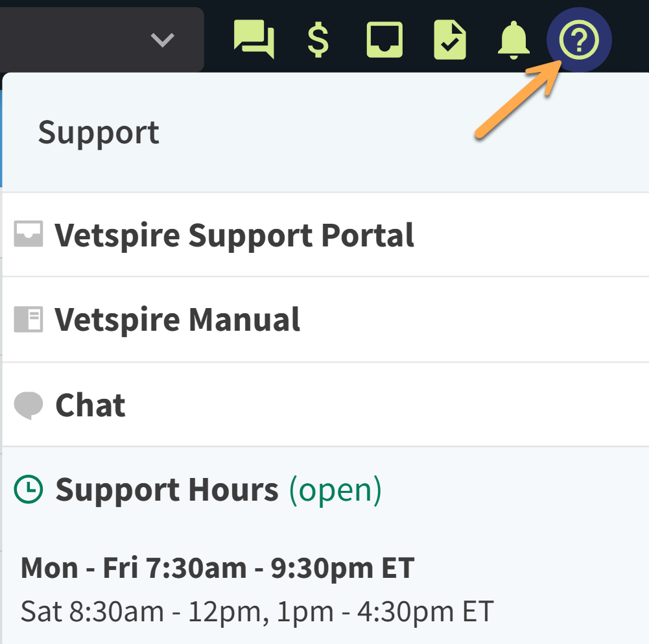Click the Mon - Fri hours text

pos(217,567)
